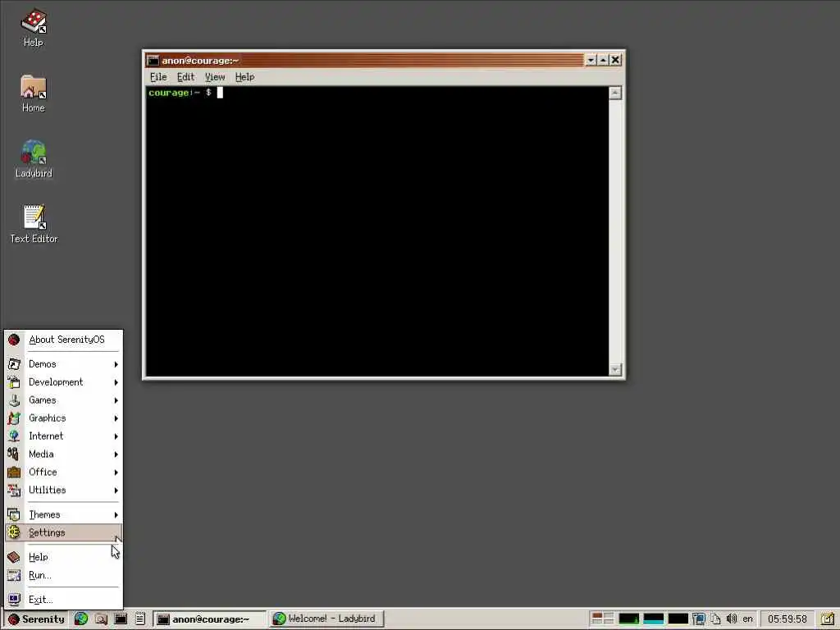
Task: Click the Ladybird quick-launch icon in taskbar
Action: (81, 619)
